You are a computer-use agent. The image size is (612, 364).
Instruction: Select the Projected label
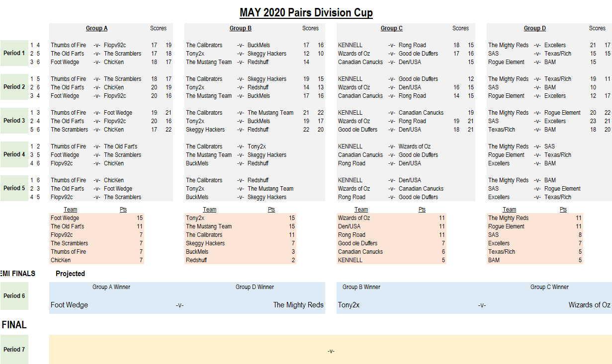[70, 274]
